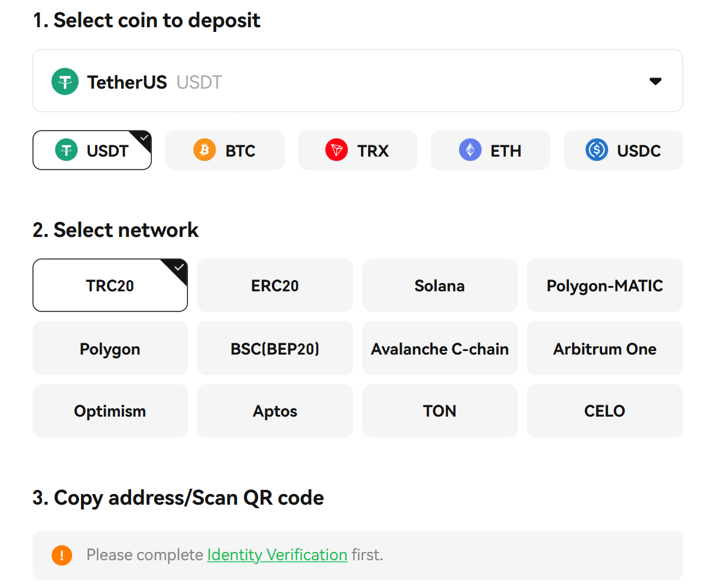Click the green Tether icon on the USDT chip
This screenshot has width=712, height=588.
point(67,150)
